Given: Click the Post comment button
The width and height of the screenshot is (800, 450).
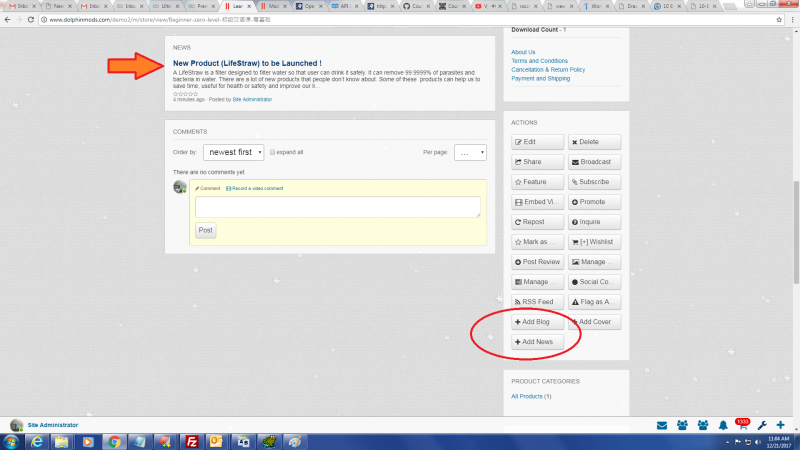Looking at the screenshot, I should [x=206, y=230].
